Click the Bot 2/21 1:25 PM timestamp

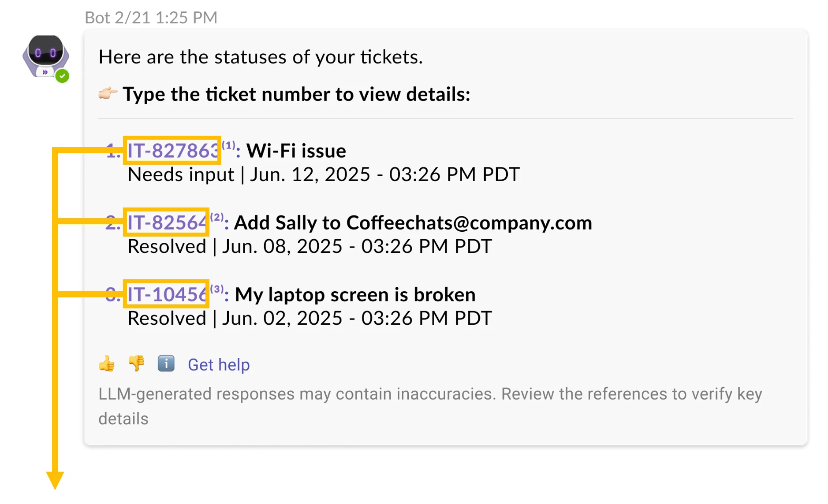[x=151, y=18]
